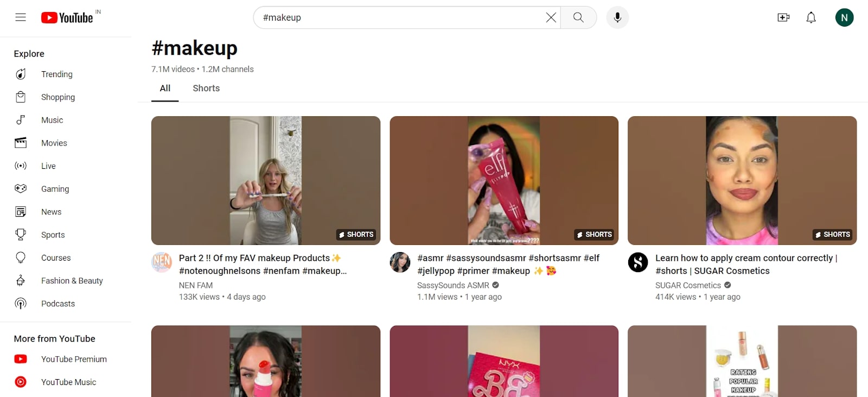Click the magnifier search button
Image resolution: width=868 pixels, height=397 pixels.
coord(578,17)
